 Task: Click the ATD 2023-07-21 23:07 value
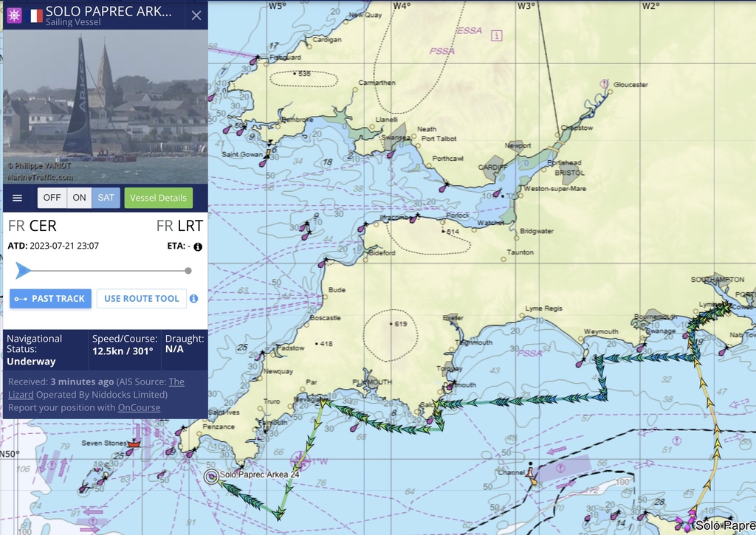pyautogui.click(x=64, y=246)
